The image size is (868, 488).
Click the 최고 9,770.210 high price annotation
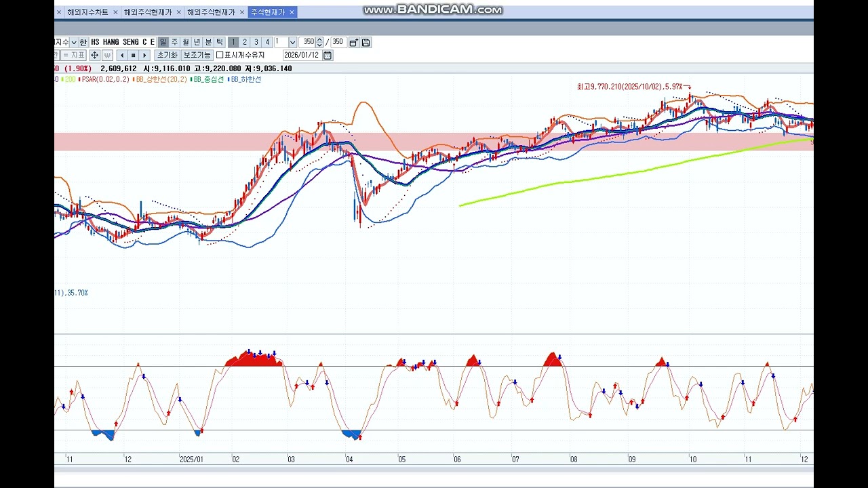[x=634, y=87]
